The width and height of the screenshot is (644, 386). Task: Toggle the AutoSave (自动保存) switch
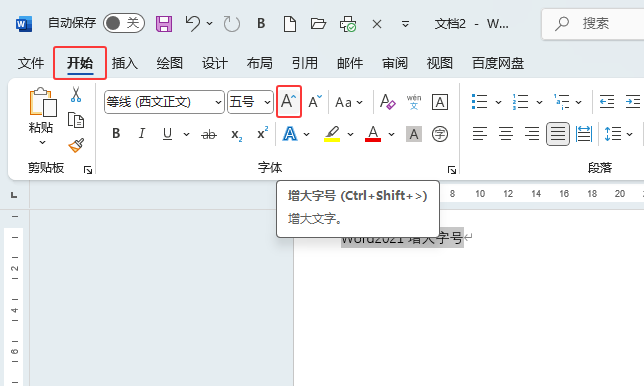pyautogui.click(x=124, y=23)
